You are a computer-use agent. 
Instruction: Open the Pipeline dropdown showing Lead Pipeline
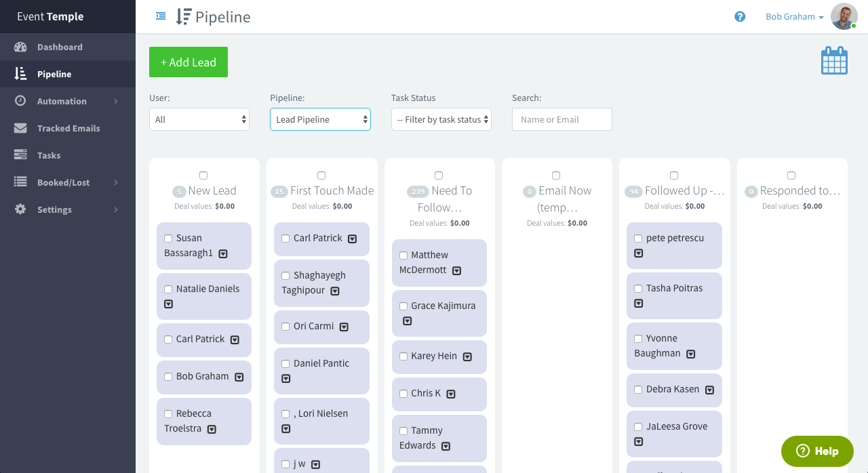320,119
